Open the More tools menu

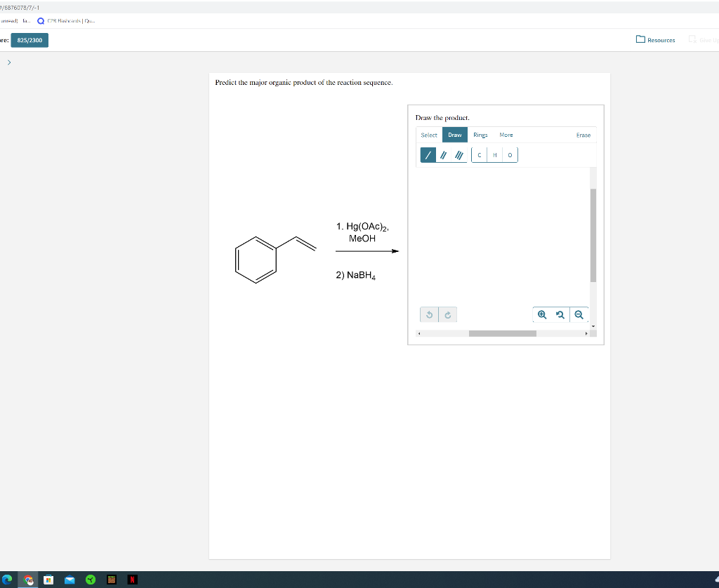505,134
